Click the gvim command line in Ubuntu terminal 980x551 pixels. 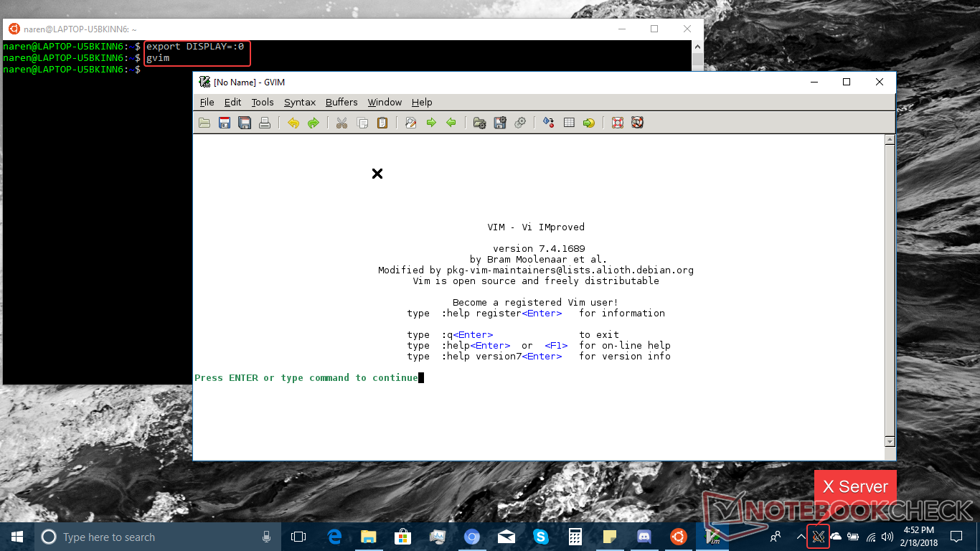(x=158, y=58)
